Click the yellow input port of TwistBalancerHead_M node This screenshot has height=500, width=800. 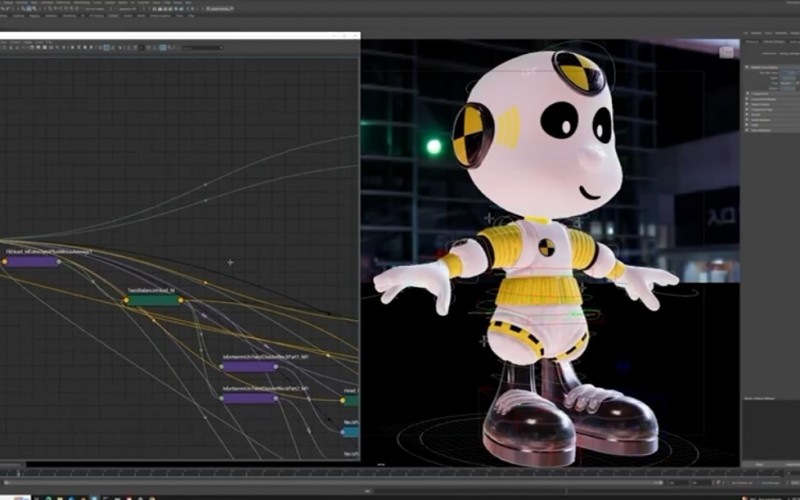(x=125, y=299)
